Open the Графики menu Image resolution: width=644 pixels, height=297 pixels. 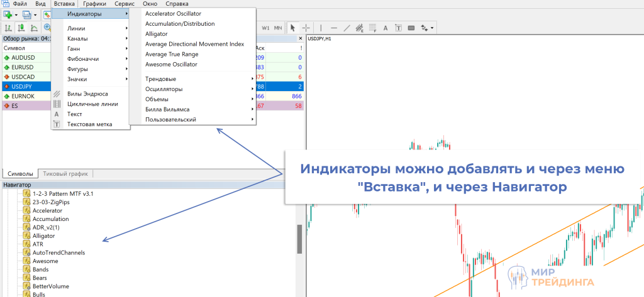(94, 4)
